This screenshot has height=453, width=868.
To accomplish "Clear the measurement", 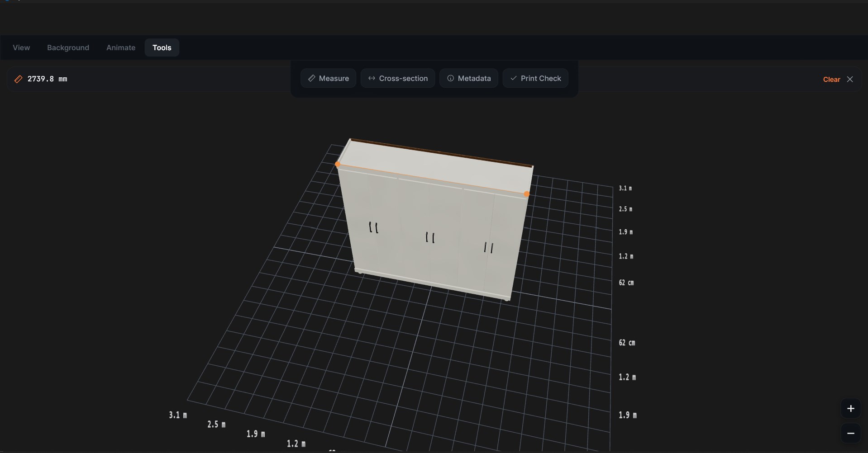I will [831, 79].
